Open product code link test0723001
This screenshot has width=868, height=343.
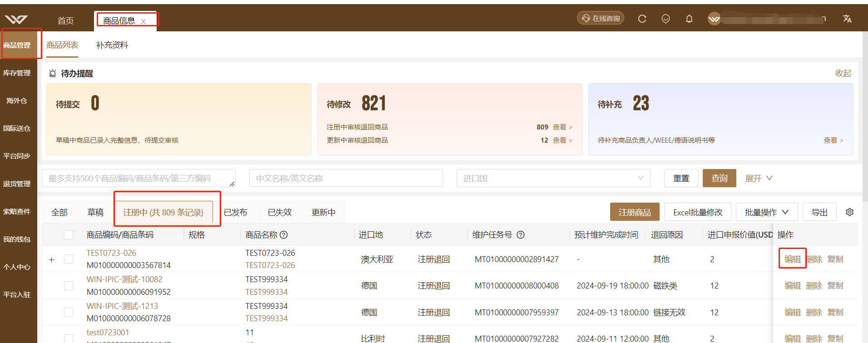coord(108,333)
